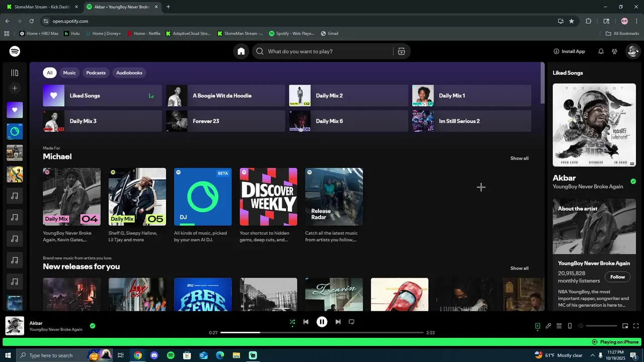Click Playing on iPhone bar
The image size is (644, 362).
[x=322, y=342]
